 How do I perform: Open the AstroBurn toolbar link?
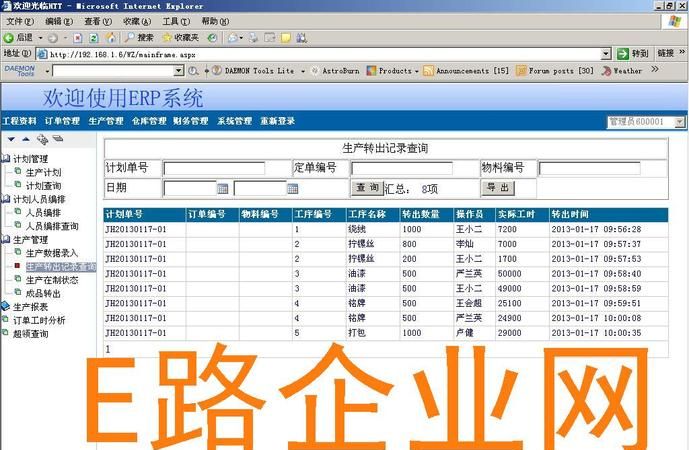click(x=335, y=71)
